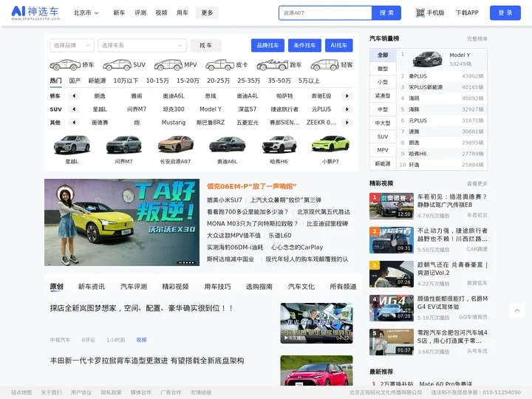Click the 条件找车 button
The width and height of the screenshot is (532, 399).
coord(304,46)
